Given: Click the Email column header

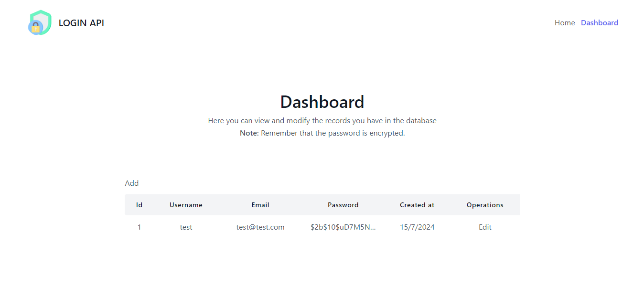Looking at the screenshot, I should (260, 205).
